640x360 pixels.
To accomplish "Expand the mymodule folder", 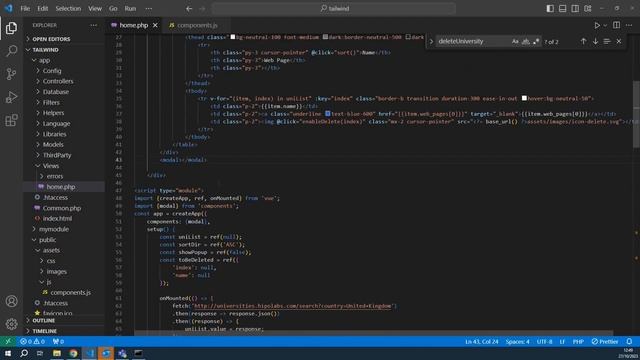I will pyautogui.click(x=54, y=229).
